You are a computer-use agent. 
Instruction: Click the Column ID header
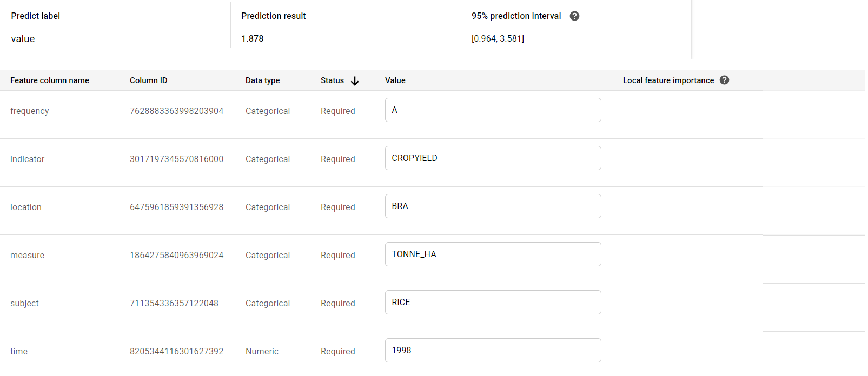149,80
